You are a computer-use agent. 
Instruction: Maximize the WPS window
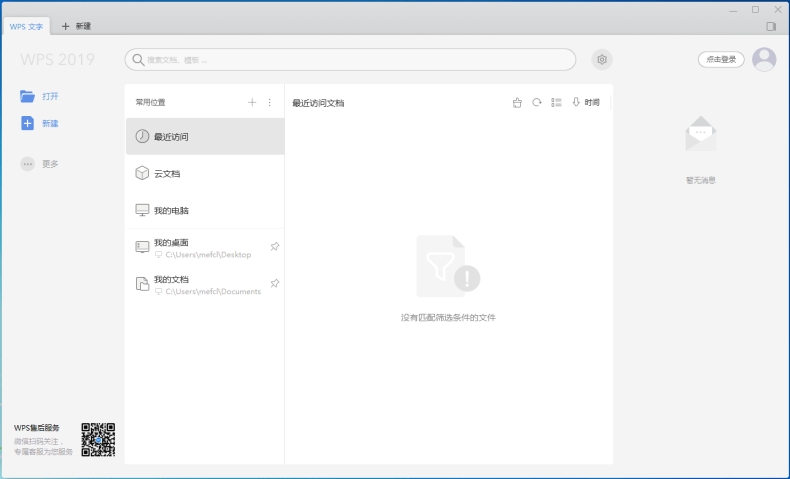click(755, 10)
